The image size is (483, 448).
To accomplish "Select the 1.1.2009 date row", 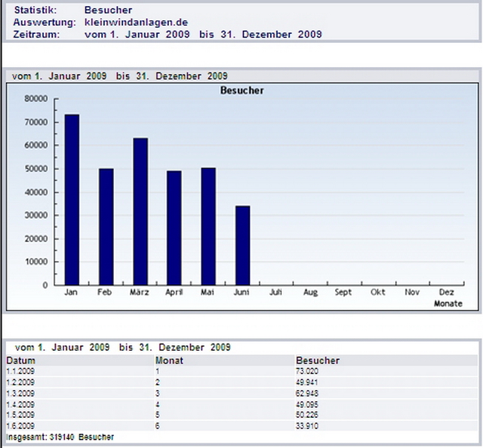I will click(20, 371).
